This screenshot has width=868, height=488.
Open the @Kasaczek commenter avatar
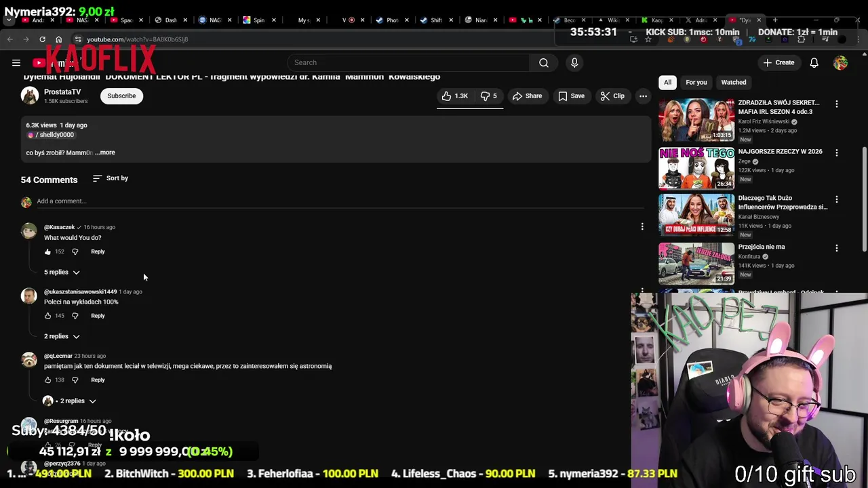click(28, 231)
